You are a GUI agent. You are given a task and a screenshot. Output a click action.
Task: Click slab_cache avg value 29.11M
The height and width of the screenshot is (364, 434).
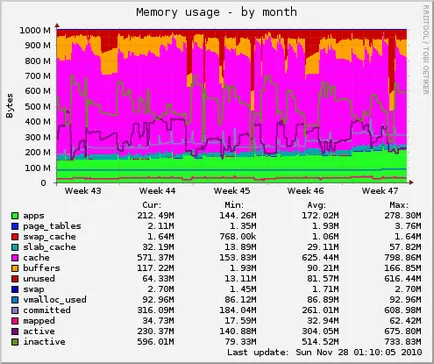[x=323, y=247]
